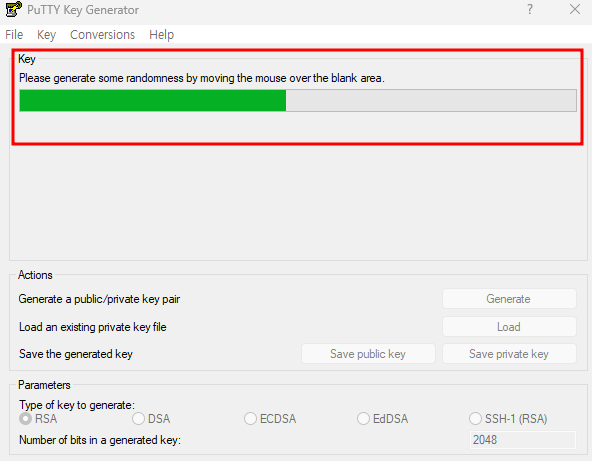Click 'Number of bits in a generated key:' label
Viewport: 592px width, 461px height.
tap(100, 440)
